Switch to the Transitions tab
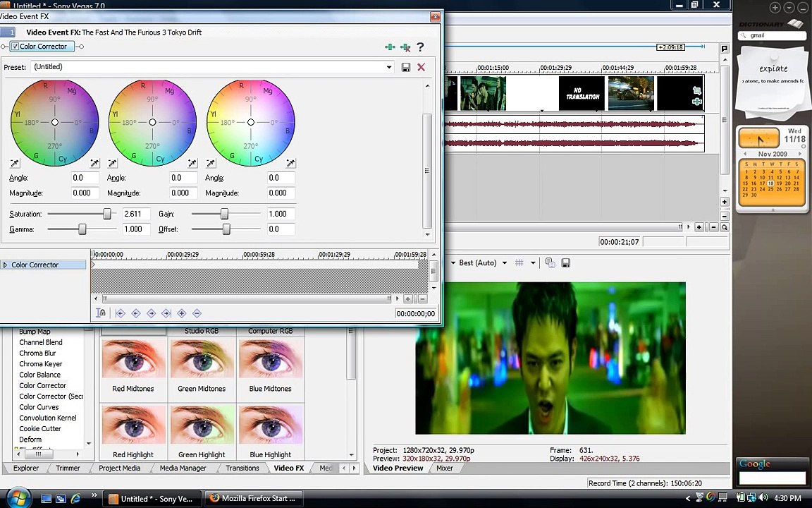Screen dimensions: 812x508 pyautogui.click(x=242, y=468)
